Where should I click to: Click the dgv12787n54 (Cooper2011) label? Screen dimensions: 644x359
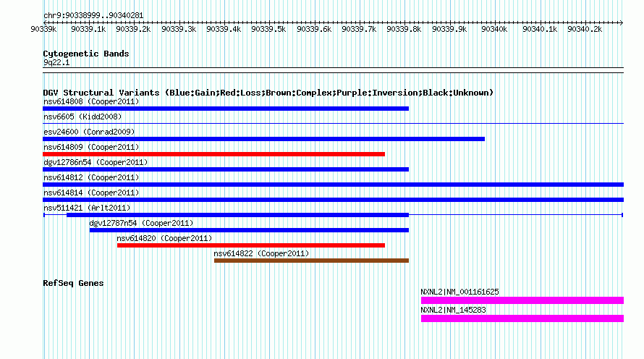(x=141, y=223)
